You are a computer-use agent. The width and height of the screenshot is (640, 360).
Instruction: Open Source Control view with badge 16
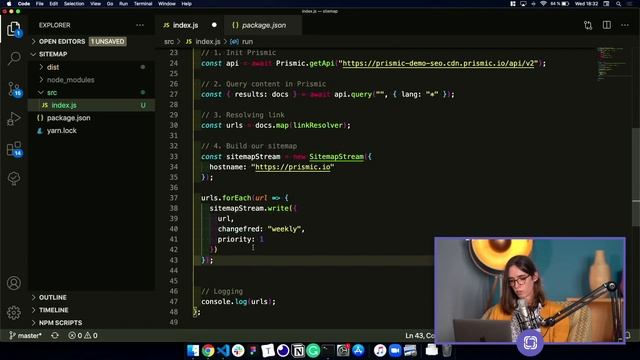point(14,89)
